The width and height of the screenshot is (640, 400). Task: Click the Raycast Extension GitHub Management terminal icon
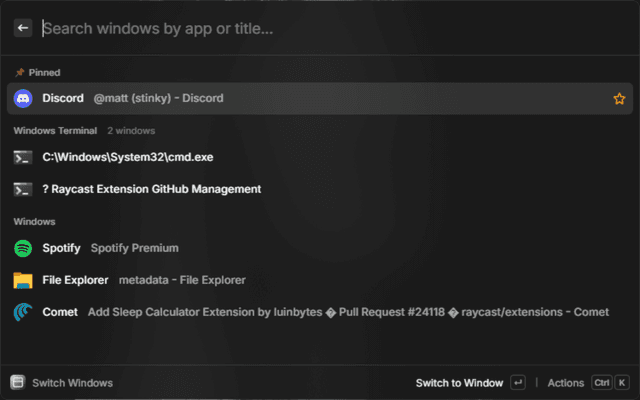click(x=23, y=189)
